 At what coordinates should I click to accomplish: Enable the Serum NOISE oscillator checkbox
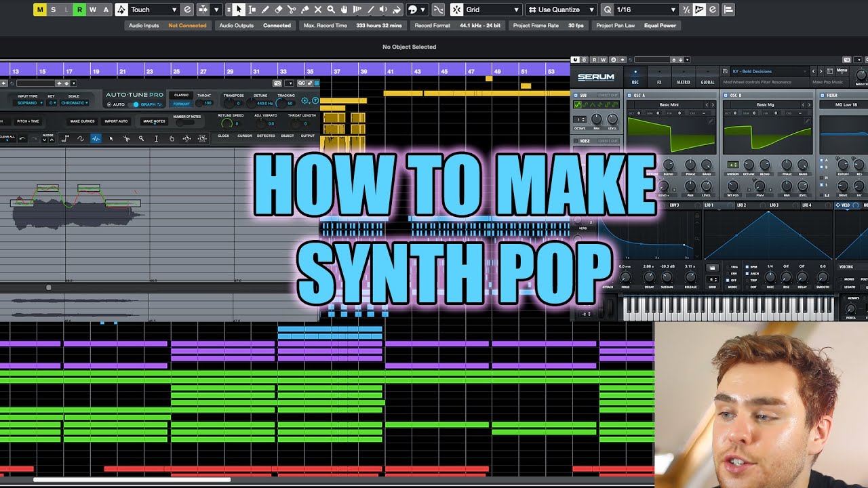tap(576, 141)
